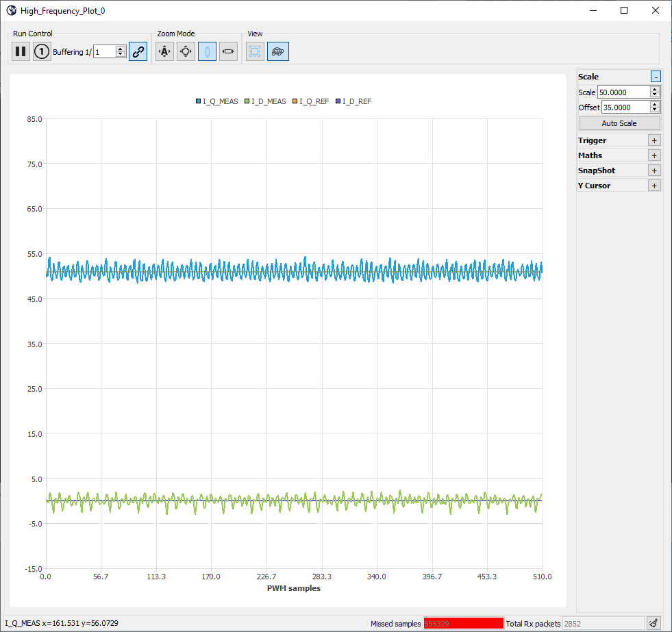
Task: Click the clear counters broom icon
Action: coord(653,623)
